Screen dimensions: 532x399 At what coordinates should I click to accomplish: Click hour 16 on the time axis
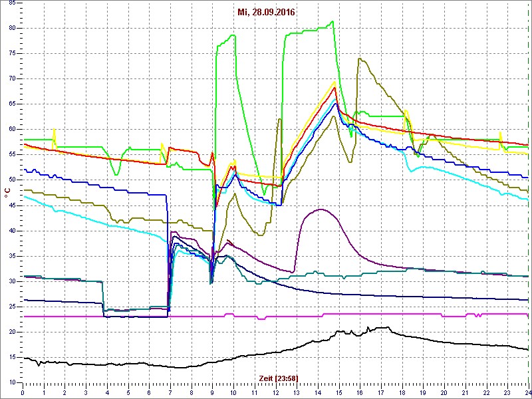pos(360,393)
